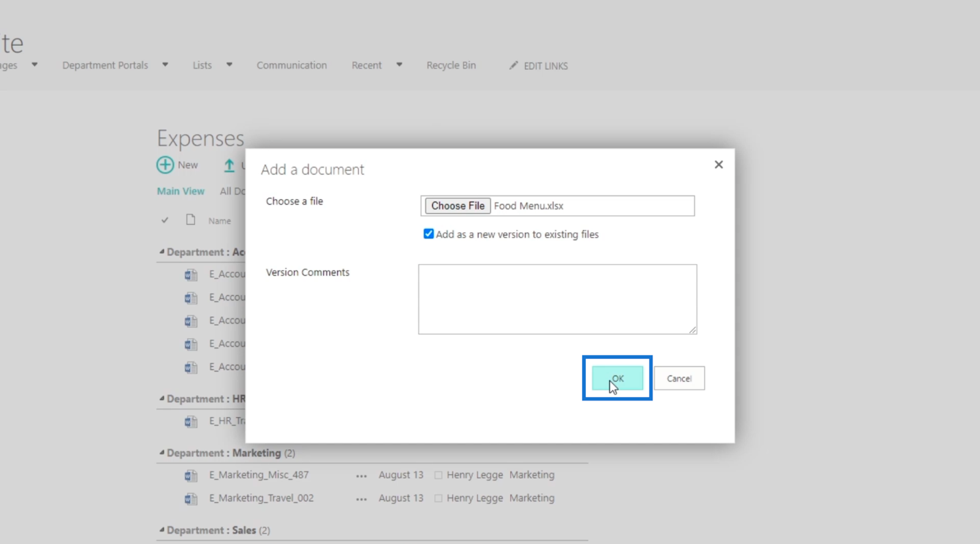Open the E_Marketing_Misc_487 document
Viewport: 980px width, 544px height.
coord(259,475)
